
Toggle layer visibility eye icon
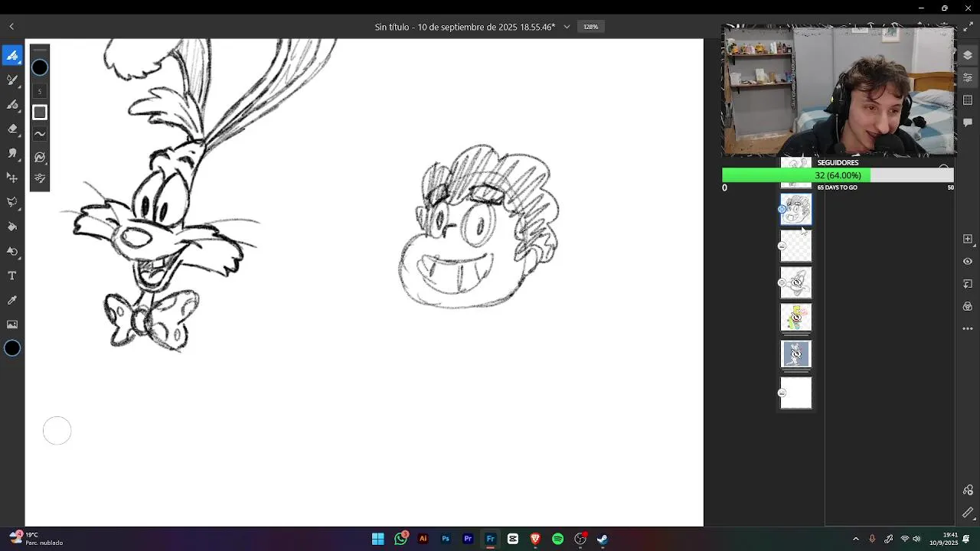(968, 262)
